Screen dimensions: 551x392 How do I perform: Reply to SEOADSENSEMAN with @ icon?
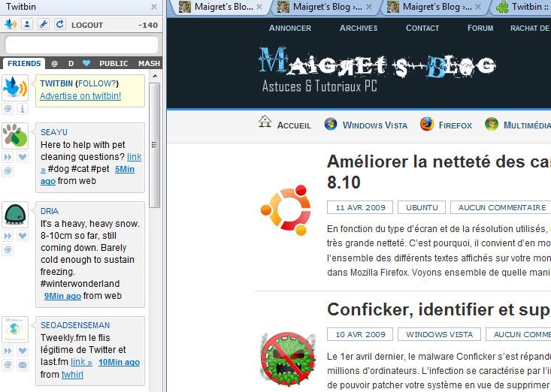coord(8,365)
